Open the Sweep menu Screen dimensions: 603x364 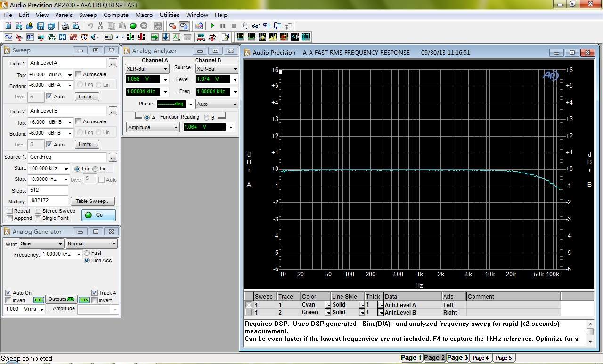pos(88,15)
